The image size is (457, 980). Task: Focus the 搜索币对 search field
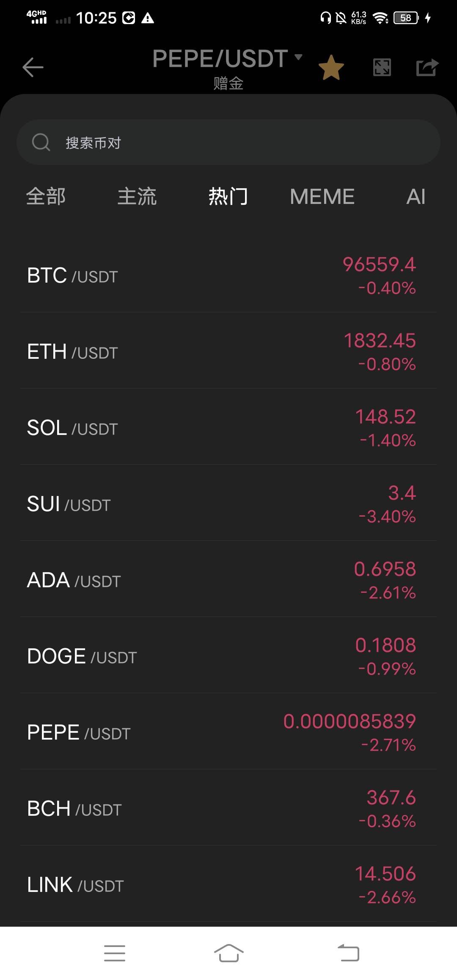(x=228, y=142)
